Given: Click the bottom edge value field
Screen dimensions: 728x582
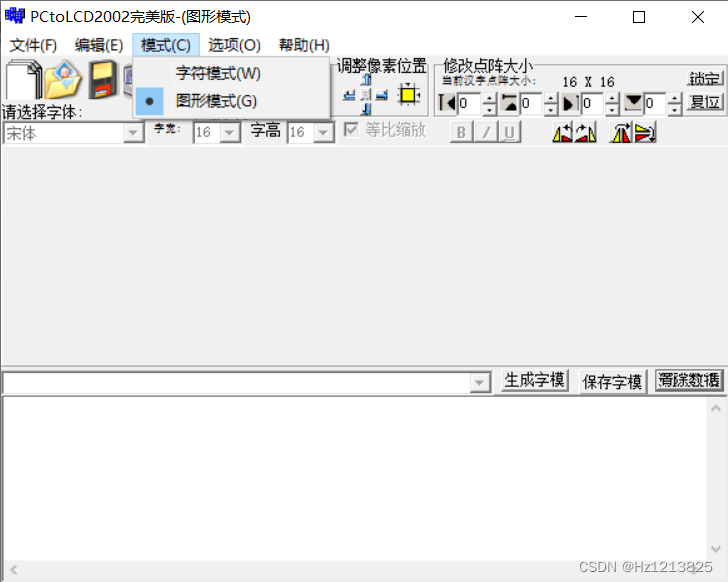Looking at the screenshot, I should (656, 103).
